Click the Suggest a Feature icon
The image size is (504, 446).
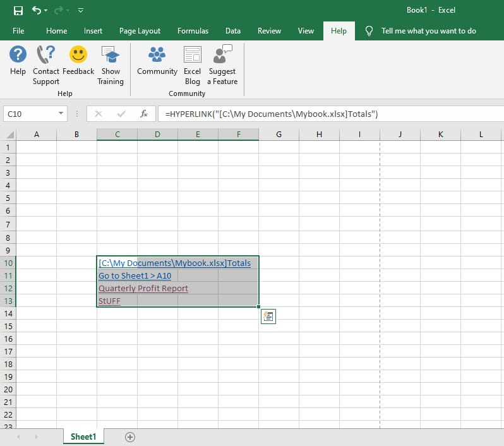click(x=222, y=56)
